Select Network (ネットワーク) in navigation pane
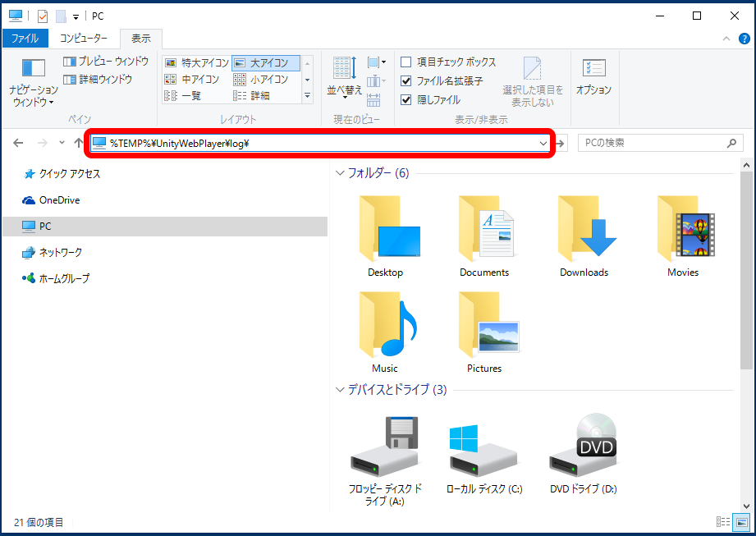 [52, 252]
